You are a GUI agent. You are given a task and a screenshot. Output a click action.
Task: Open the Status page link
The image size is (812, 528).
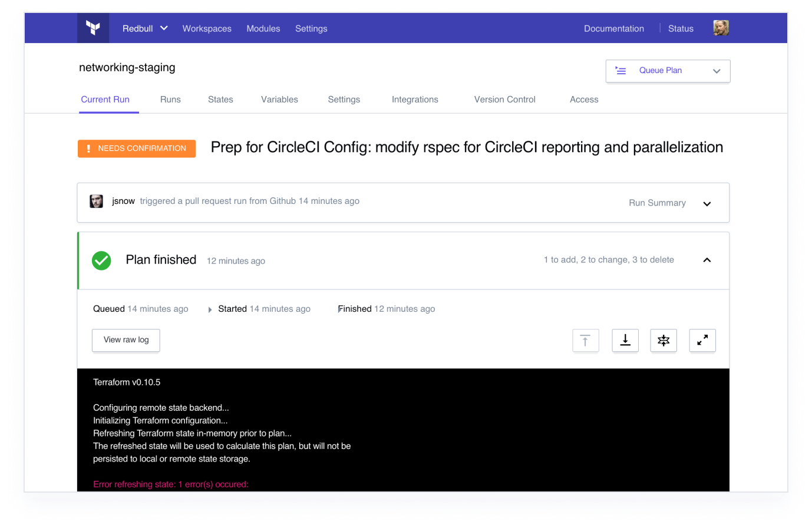pos(681,28)
